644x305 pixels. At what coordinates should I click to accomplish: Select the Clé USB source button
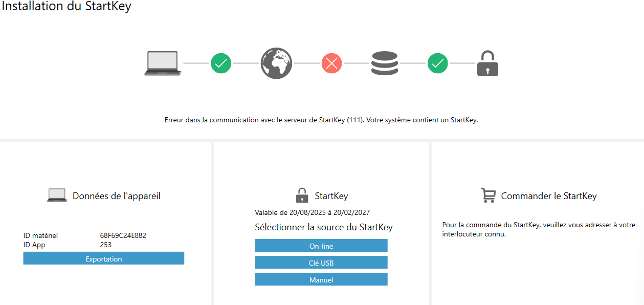(x=321, y=263)
